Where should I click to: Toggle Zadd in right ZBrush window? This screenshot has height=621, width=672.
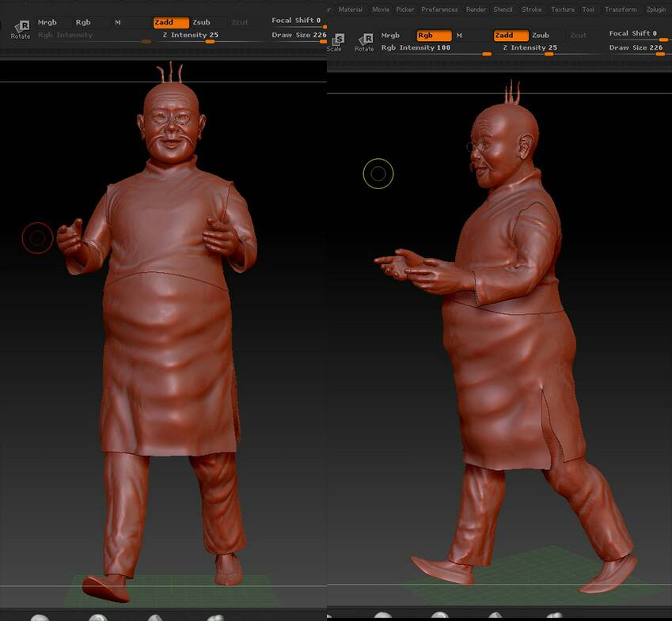click(511, 36)
